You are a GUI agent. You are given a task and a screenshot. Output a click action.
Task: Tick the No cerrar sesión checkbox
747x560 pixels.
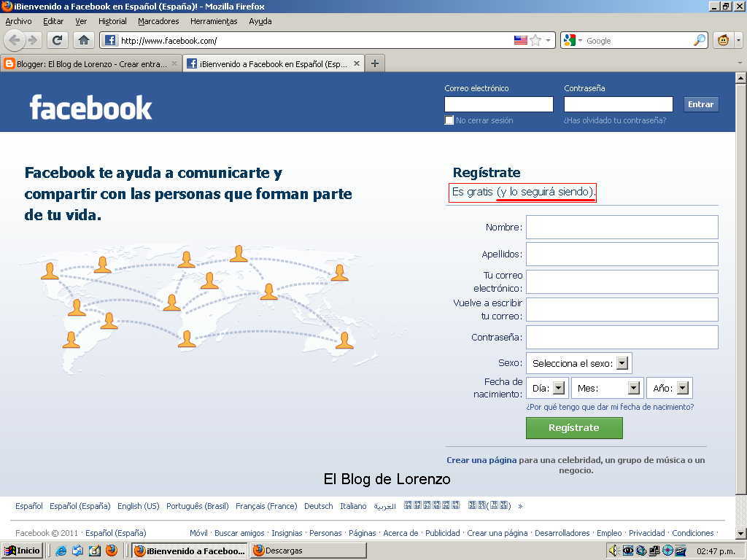point(449,120)
